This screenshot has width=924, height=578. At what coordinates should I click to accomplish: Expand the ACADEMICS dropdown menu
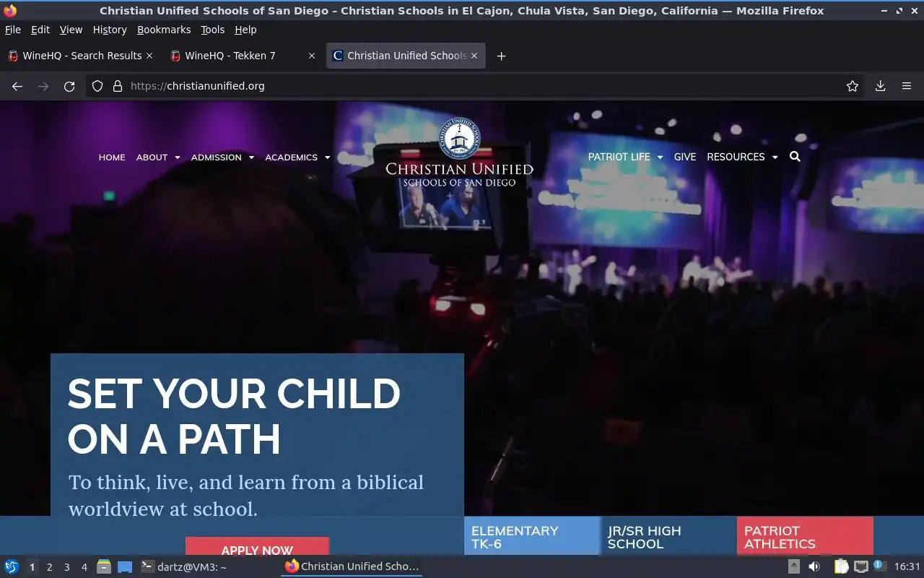point(297,158)
